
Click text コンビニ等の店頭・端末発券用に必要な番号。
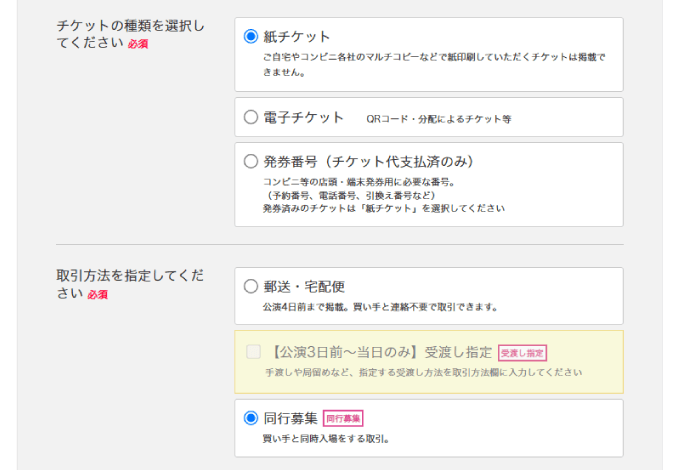[x=359, y=182]
